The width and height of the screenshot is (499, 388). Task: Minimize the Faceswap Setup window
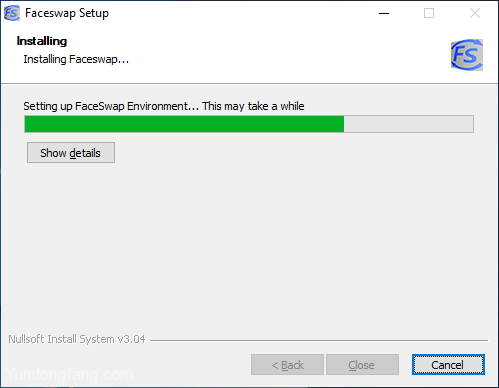(384, 13)
